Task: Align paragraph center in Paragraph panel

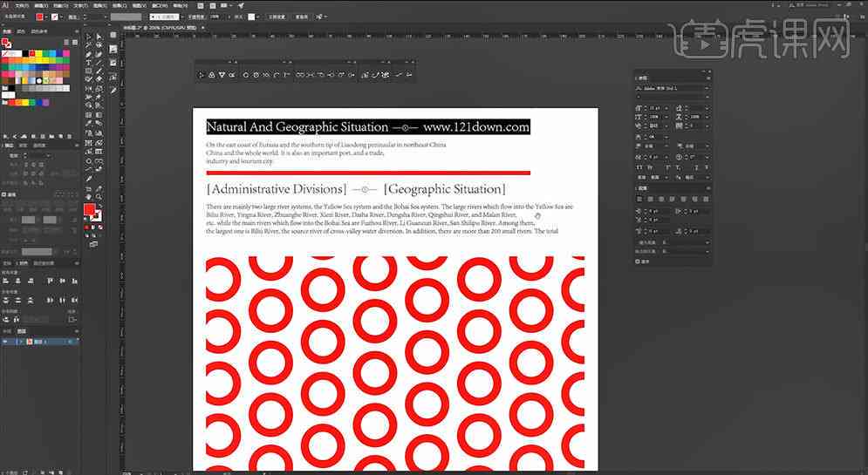Action: (649, 199)
